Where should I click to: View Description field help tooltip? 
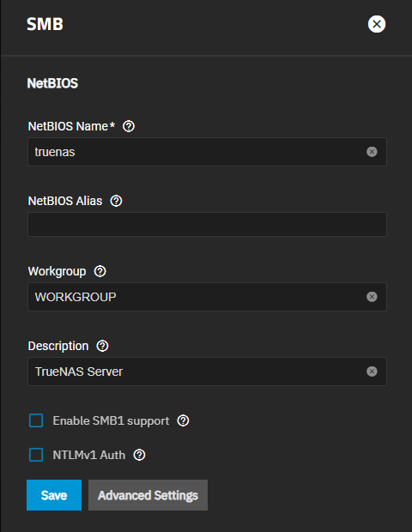point(102,346)
